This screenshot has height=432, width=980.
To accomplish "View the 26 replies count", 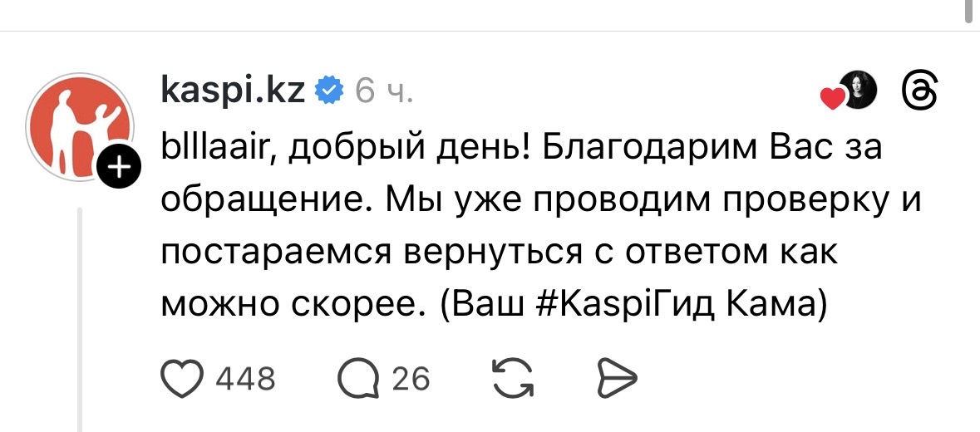I will tap(411, 380).
